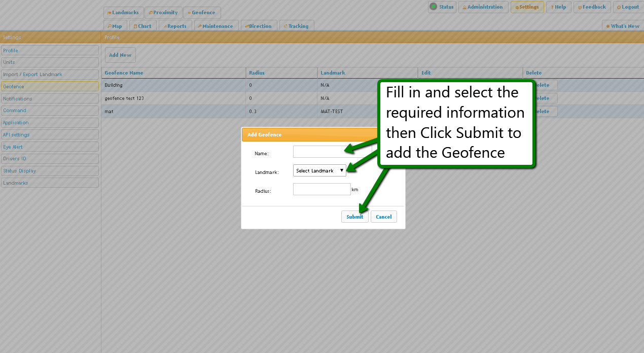Open the Reports tab
This screenshot has height=353, width=644.
point(175,26)
